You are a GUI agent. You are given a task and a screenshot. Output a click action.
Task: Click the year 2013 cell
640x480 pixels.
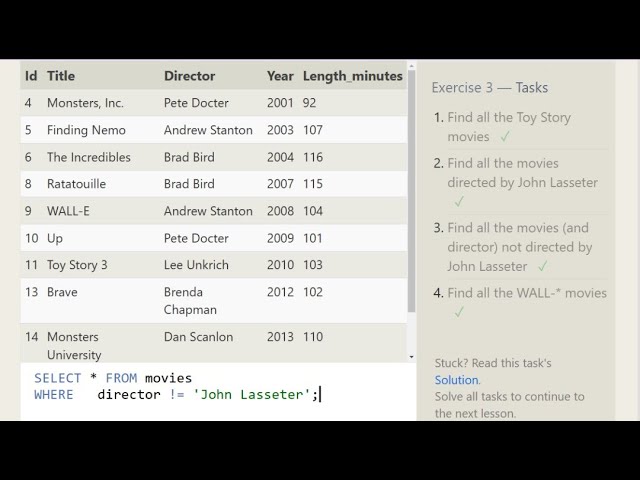(280, 337)
